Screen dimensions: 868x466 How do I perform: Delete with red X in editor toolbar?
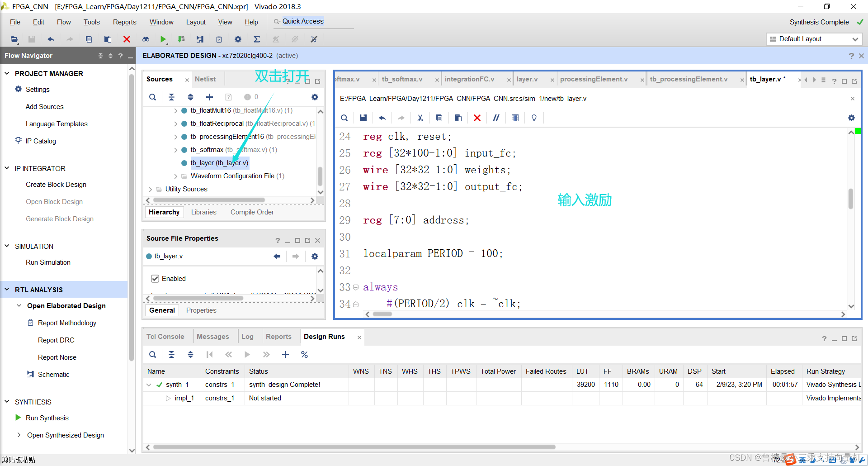coord(477,118)
